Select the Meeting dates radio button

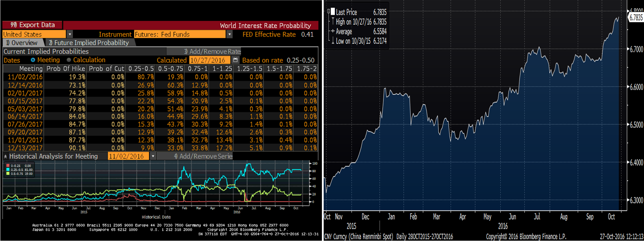pos(33,60)
